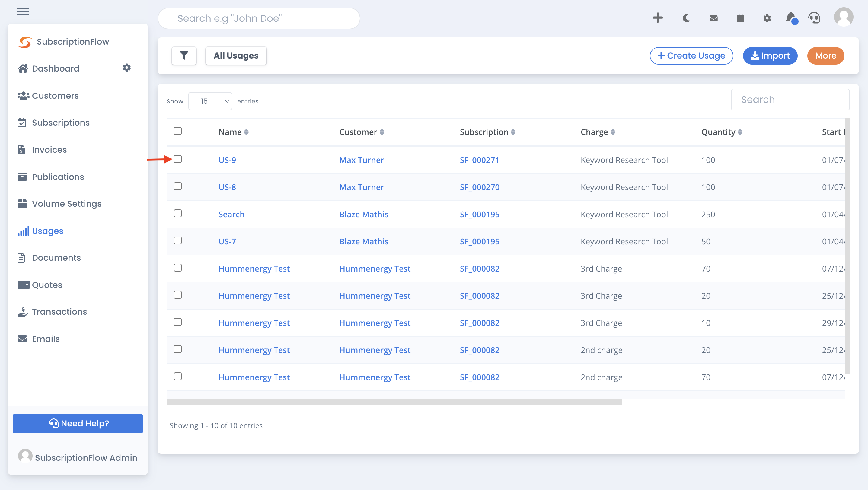Viewport: 868px width, 490px height.
Task: Open the All Usages view selector
Action: tap(236, 56)
